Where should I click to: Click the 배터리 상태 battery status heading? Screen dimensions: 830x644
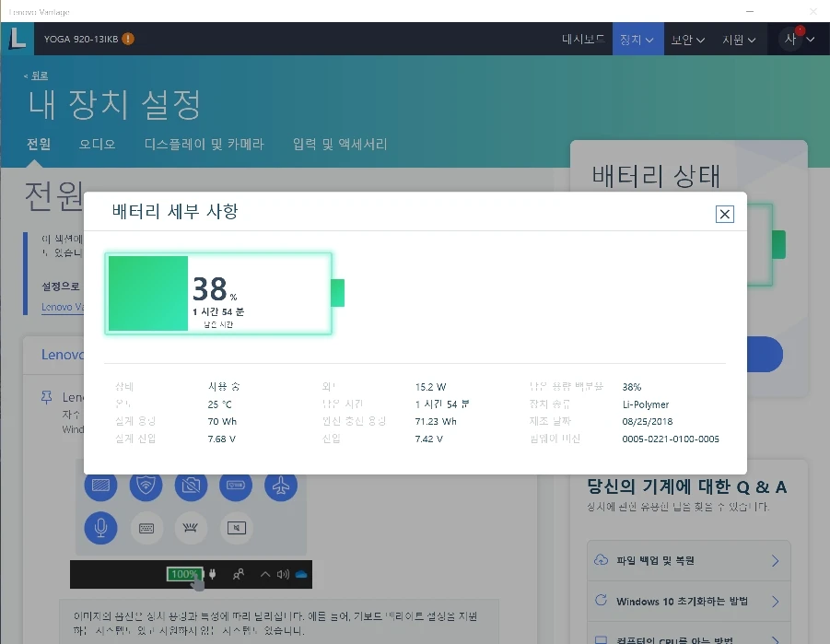(656, 176)
